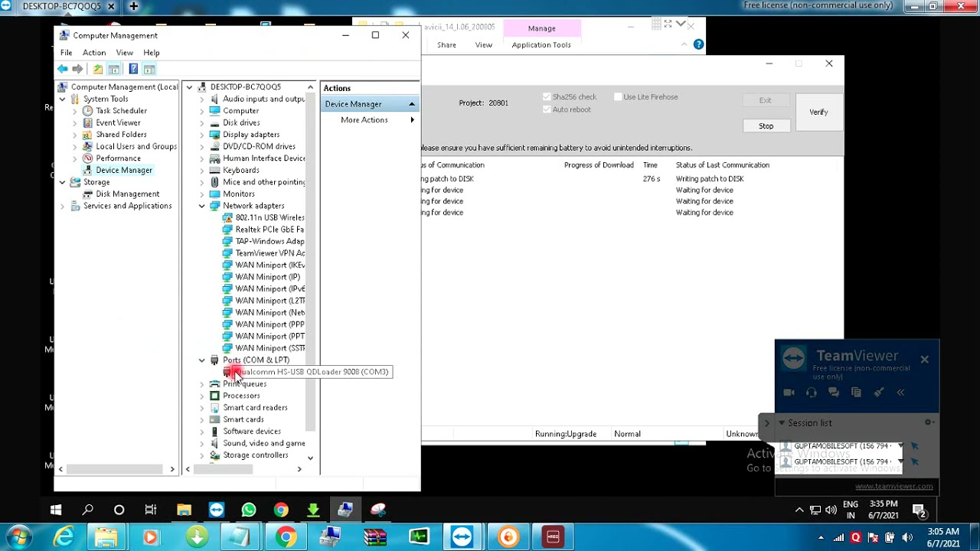Collapse Device Manager header in Actions pane
Image resolution: width=980 pixels, height=551 pixels.
[x=412, y=104]
